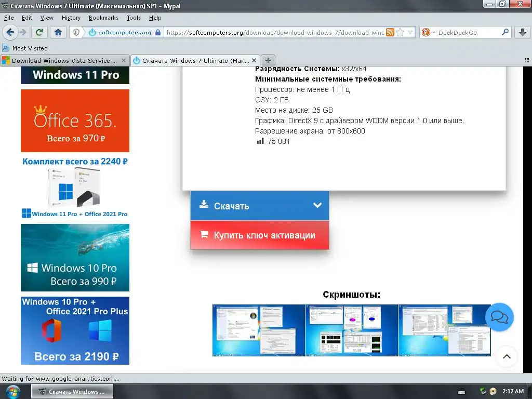Click the tracking protection shield icon
The image size is (532, 399).
click(x=76, y=33)
